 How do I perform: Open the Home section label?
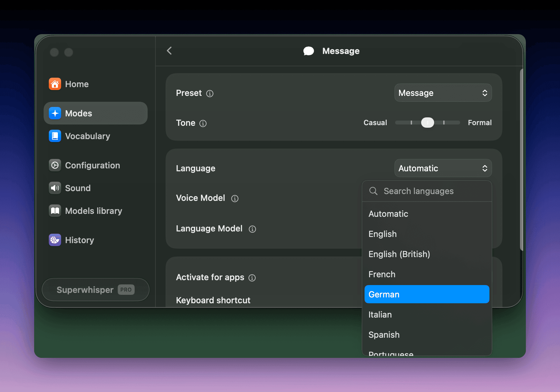pyautogui.click(x=77, y=84)
